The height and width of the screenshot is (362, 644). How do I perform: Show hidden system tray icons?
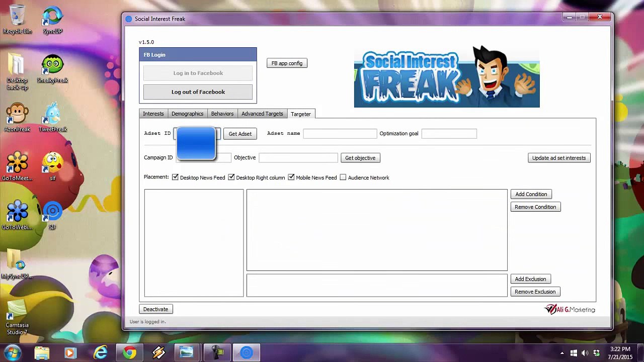pos(562,353)
